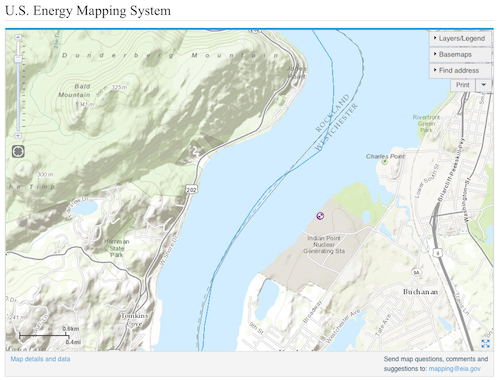Click the Indian Point Nuclear Generating Sta label
Viewport: 500px width, 380px height.
click(324, 245)
